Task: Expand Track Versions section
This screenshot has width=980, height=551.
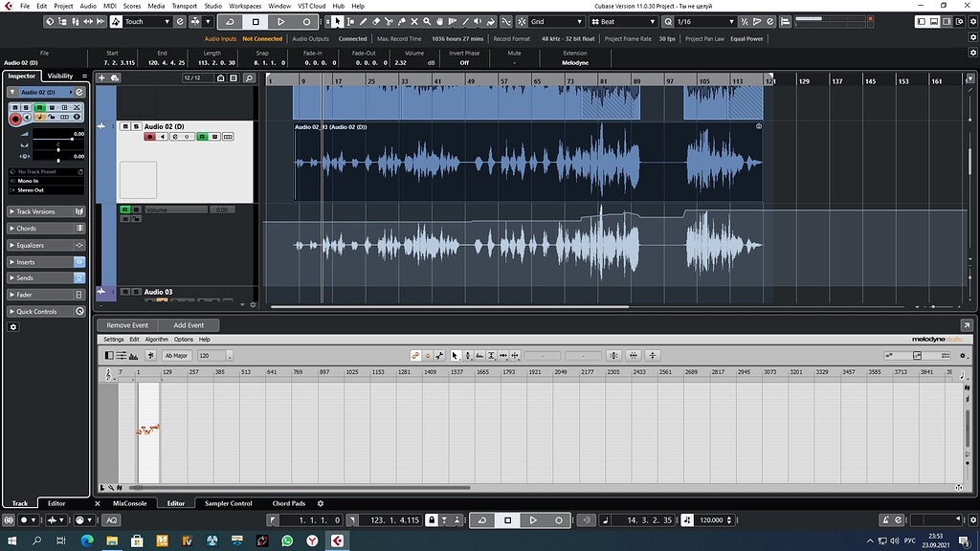Action: [x=46, y=211]
